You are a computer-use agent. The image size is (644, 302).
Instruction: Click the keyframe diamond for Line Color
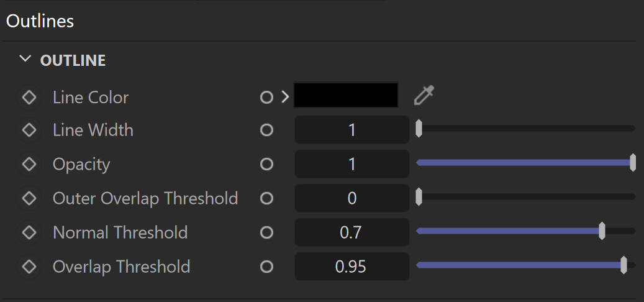pyautogui.click(x=29, y=98)
